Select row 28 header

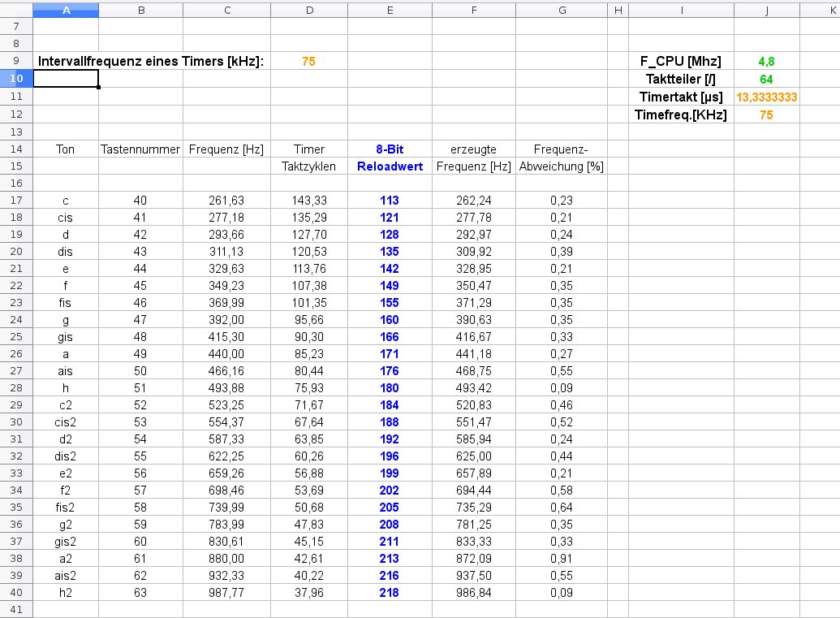click(16, 387)
